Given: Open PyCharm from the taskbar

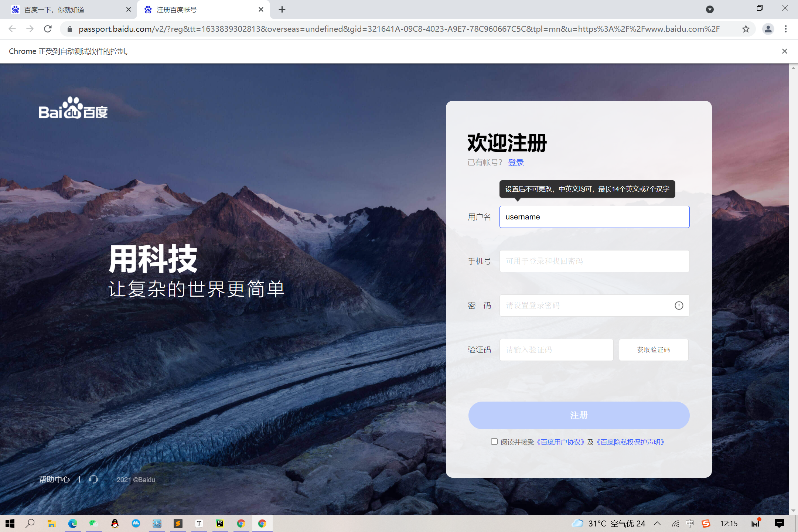Looking at the screenshot, I should tap(220, 523).
